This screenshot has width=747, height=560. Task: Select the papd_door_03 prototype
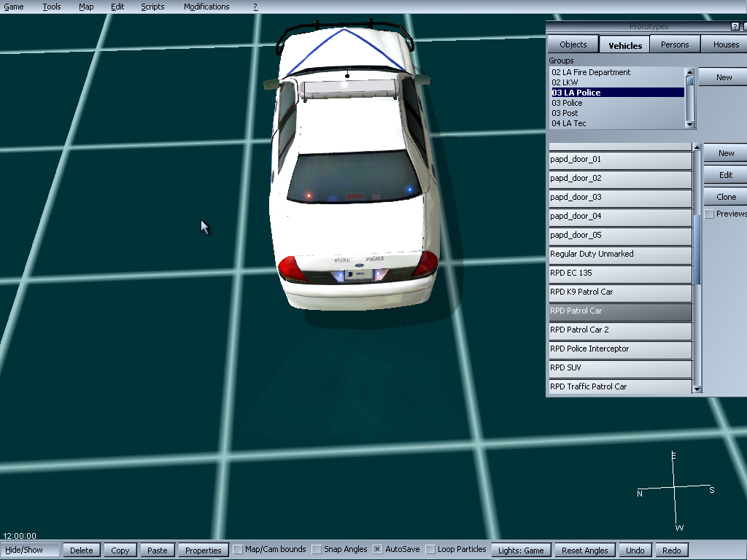[x=620, y=198]
